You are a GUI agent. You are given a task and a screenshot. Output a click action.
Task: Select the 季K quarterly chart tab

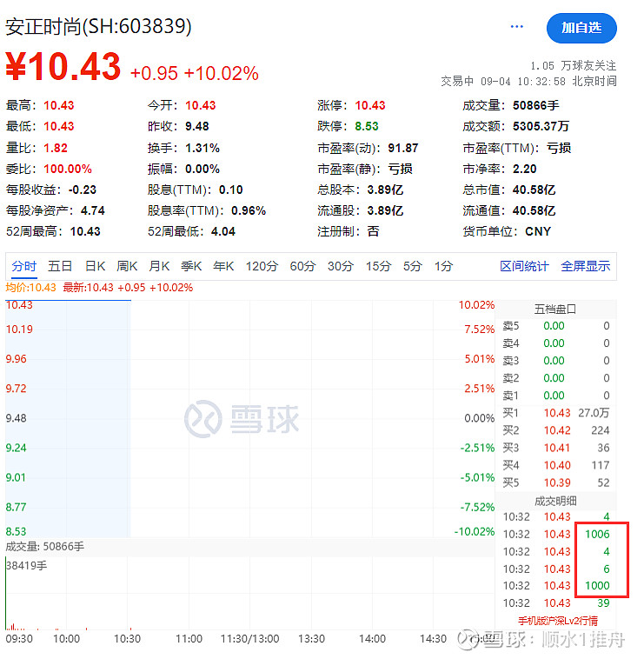pos(191,266)
